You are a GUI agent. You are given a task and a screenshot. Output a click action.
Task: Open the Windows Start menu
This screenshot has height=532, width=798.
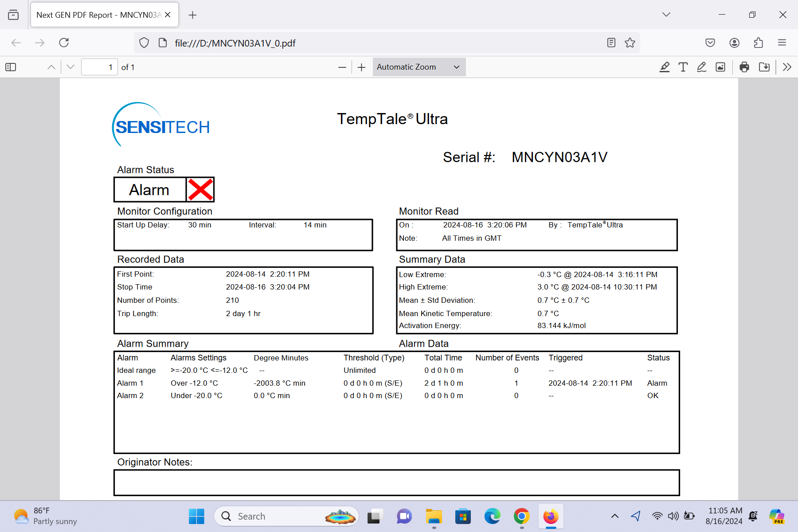(196, 516)
